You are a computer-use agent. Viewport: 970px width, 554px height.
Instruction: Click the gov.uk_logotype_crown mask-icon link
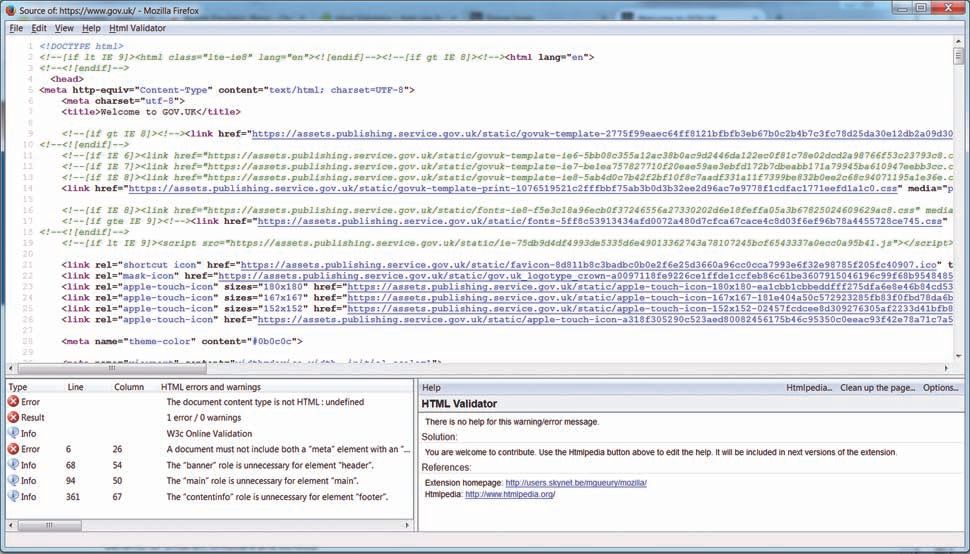[x=586, y=276]
